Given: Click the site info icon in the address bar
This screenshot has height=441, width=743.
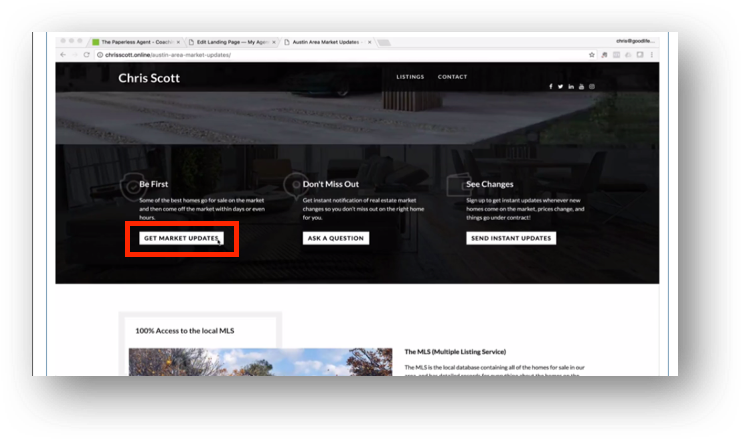Looking at the screenshot, I should 100,55.
